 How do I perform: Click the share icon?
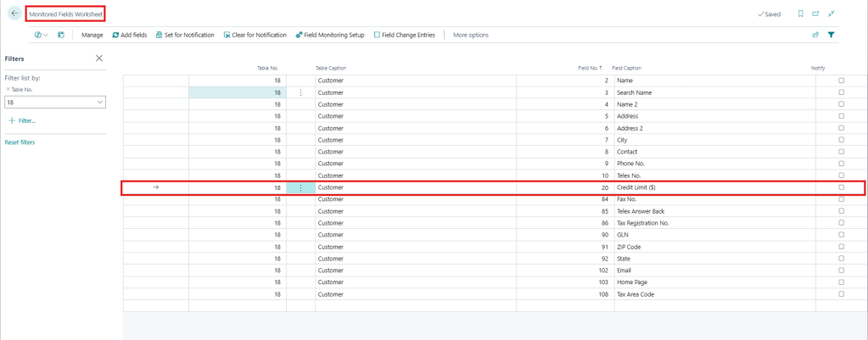[815, 35]
